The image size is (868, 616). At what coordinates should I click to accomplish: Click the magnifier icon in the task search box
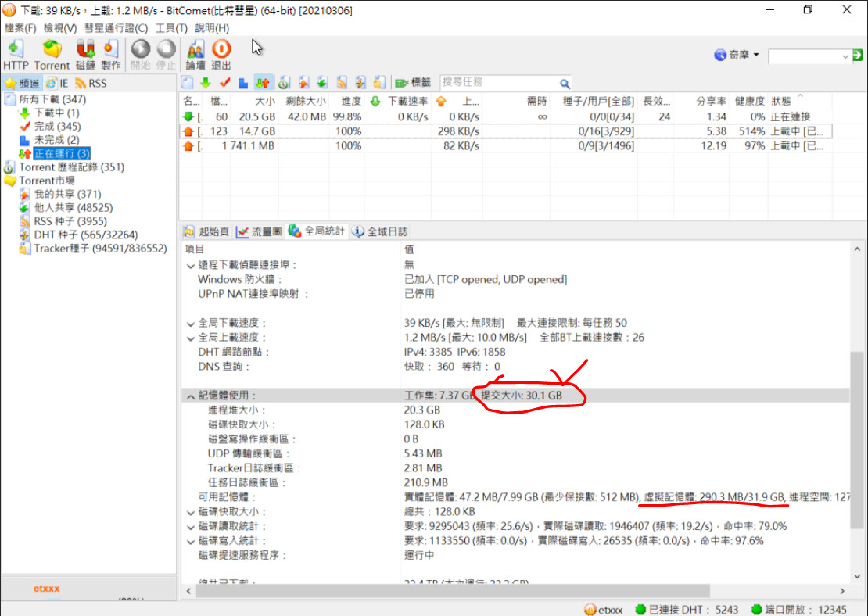pyautogui.click(x=565, y=84)
